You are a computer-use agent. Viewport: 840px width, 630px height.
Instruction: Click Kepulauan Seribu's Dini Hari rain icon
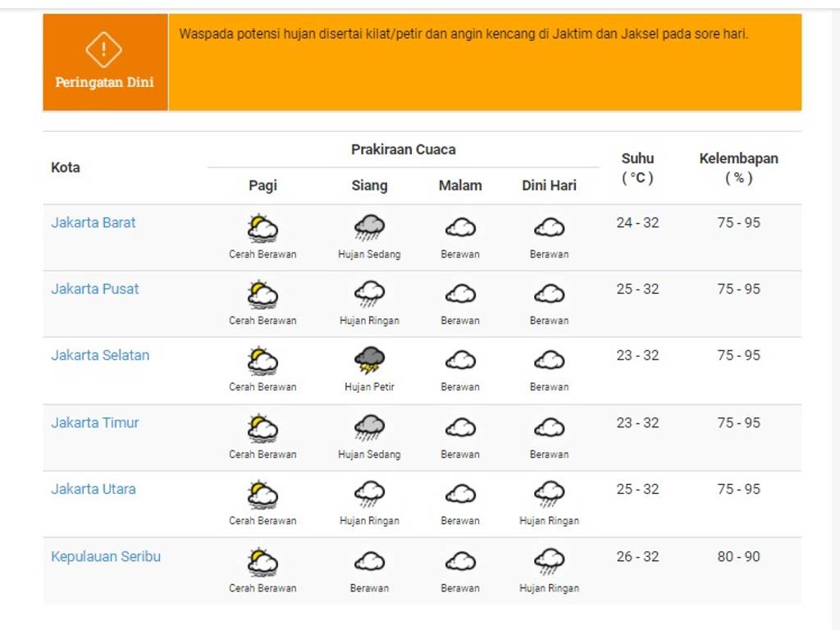coord(549,561)
